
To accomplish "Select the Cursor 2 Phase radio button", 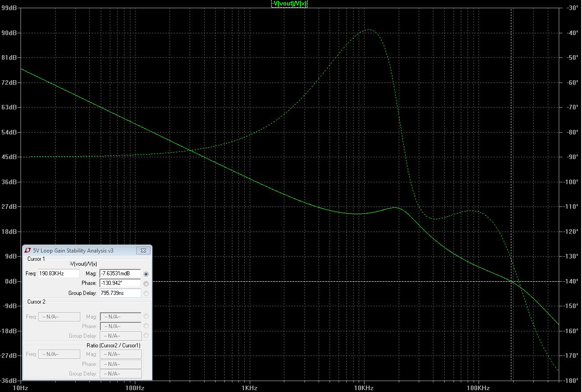I will click(146, 326).
